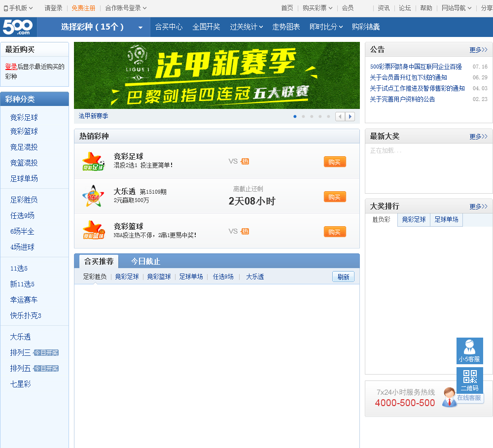Select the second banner indicator dot
Viewport: 493px width, 448px height.
pos(303,117)
